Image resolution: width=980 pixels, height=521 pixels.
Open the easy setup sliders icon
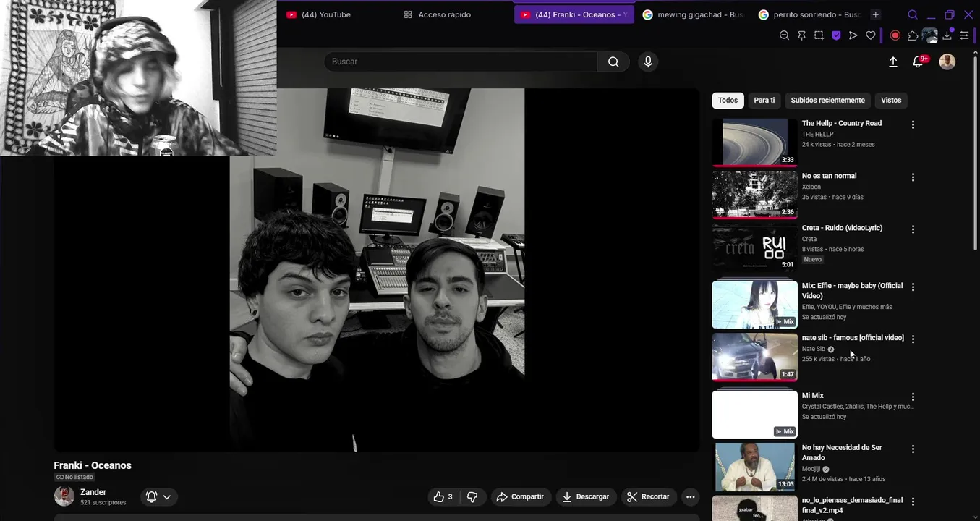click(x=964, y=35)
